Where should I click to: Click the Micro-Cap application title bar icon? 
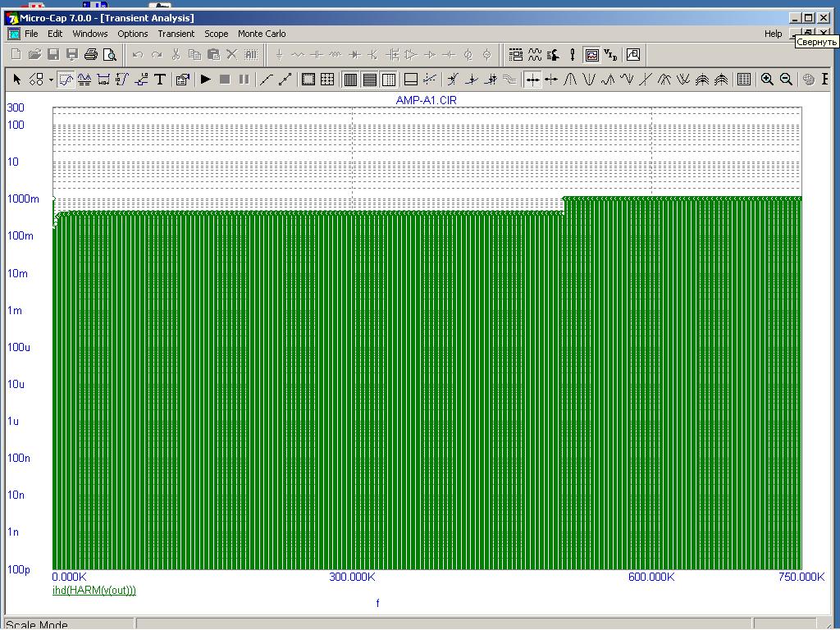coord(11,18)
